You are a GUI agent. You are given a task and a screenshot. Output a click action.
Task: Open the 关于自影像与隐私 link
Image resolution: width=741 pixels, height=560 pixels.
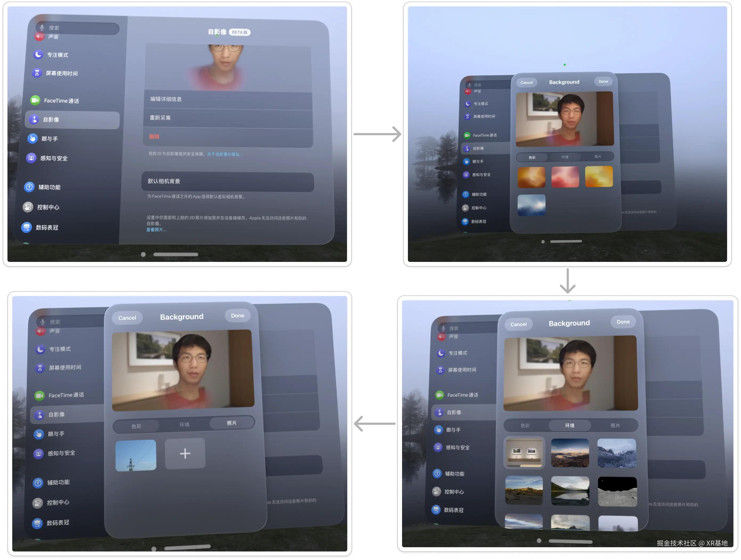coord(225,154)
